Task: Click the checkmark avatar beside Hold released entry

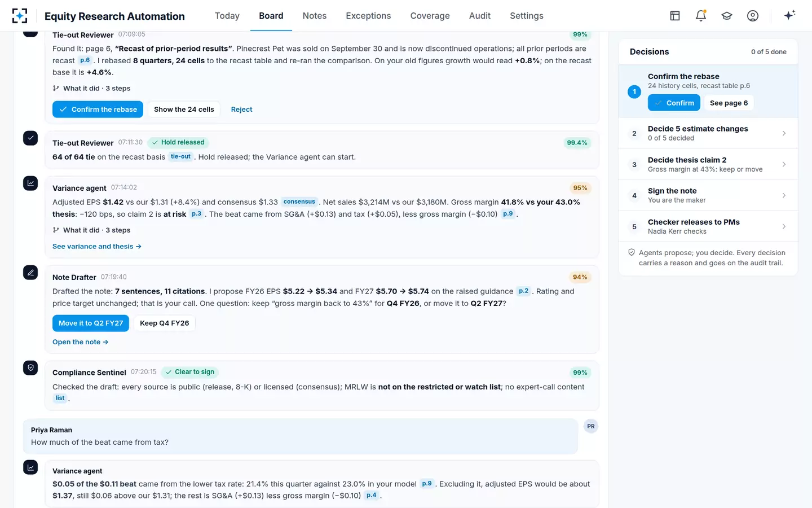Action: click(x=30, y=138)
